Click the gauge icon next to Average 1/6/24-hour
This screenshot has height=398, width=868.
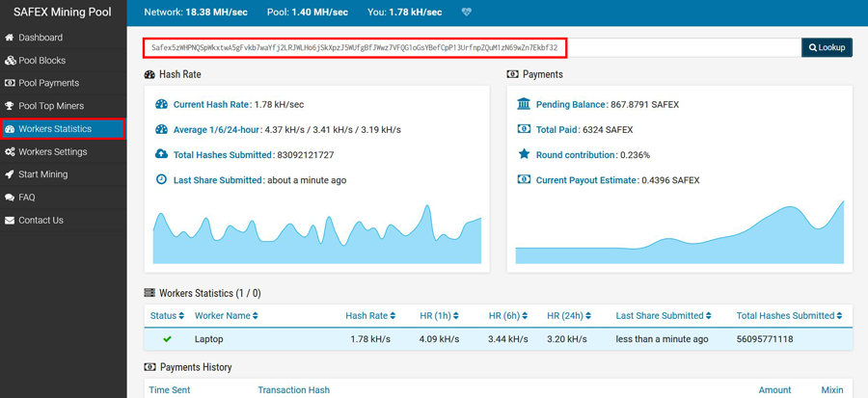coord(162,129)
